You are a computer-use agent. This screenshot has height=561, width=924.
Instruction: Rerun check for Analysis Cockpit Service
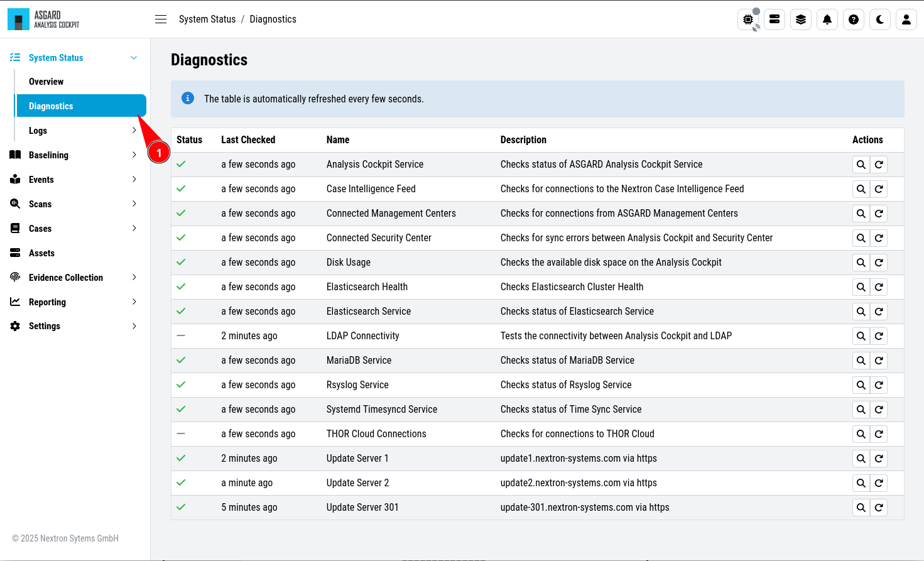(x=879, y=165)
